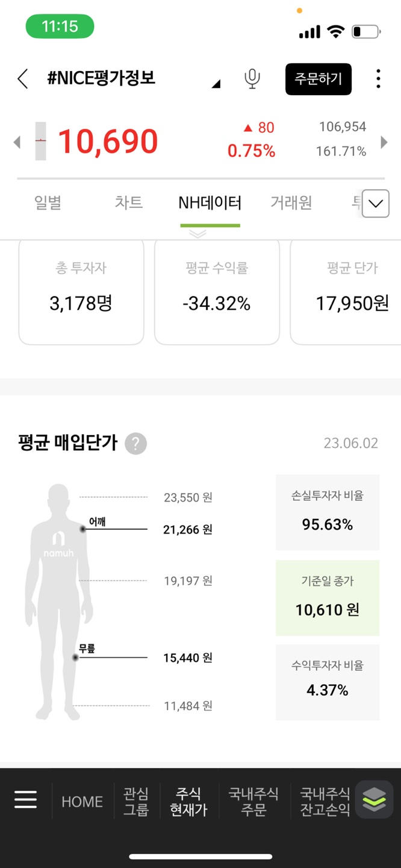
Task: Switch to the 차트 tab
Action: [129, 204]
